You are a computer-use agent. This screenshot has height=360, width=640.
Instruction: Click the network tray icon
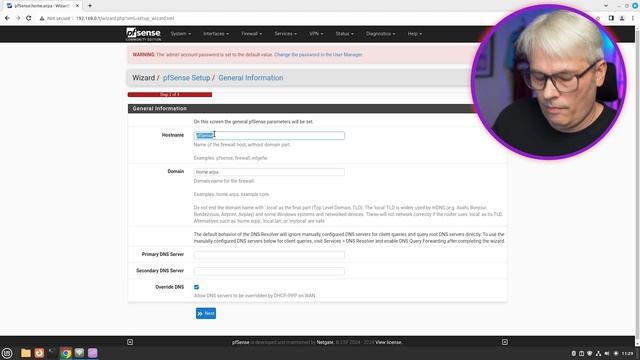coord(598,353)
